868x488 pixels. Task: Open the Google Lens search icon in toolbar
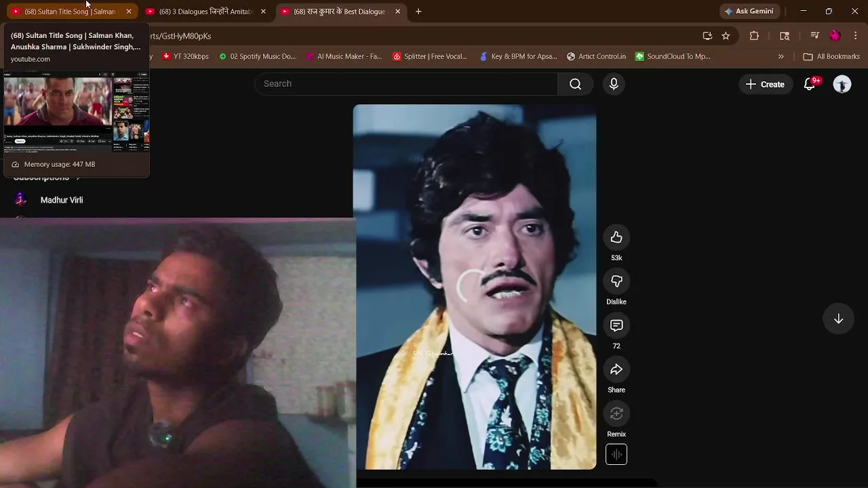pos(785,36)
